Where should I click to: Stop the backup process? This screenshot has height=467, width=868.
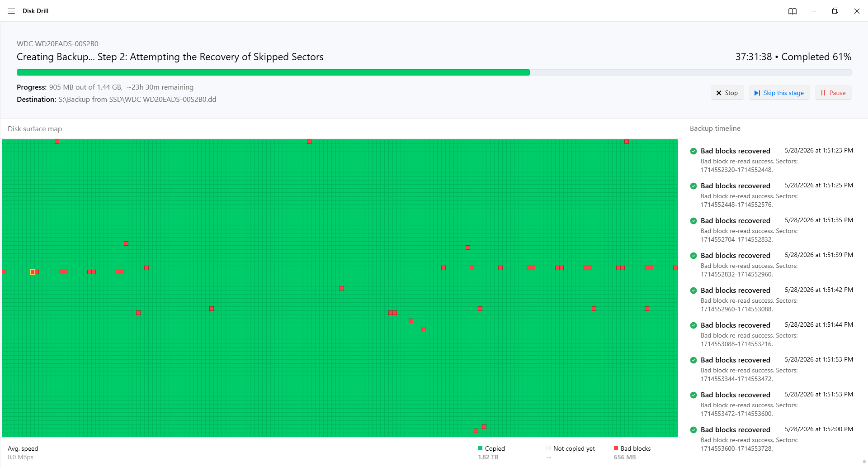[727, 93]
